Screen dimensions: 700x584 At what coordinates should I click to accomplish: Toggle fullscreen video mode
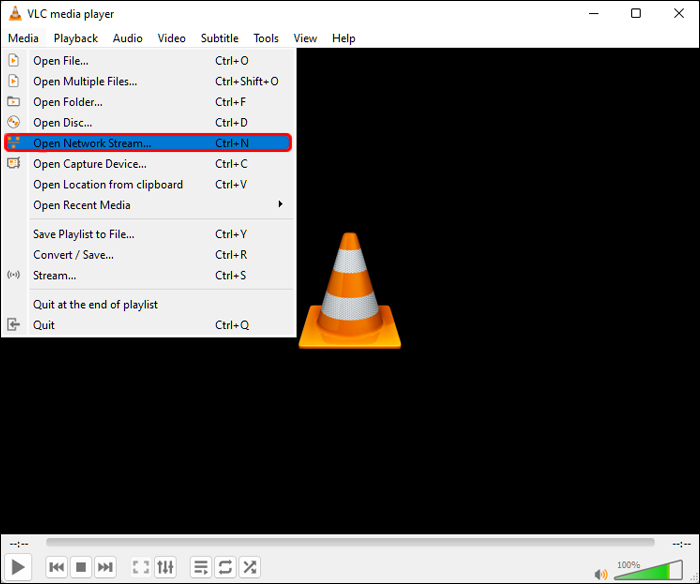[141, 567]
